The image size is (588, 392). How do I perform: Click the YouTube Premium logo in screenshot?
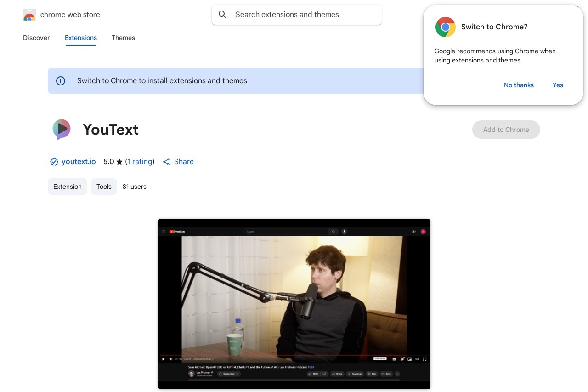[177, 232]
